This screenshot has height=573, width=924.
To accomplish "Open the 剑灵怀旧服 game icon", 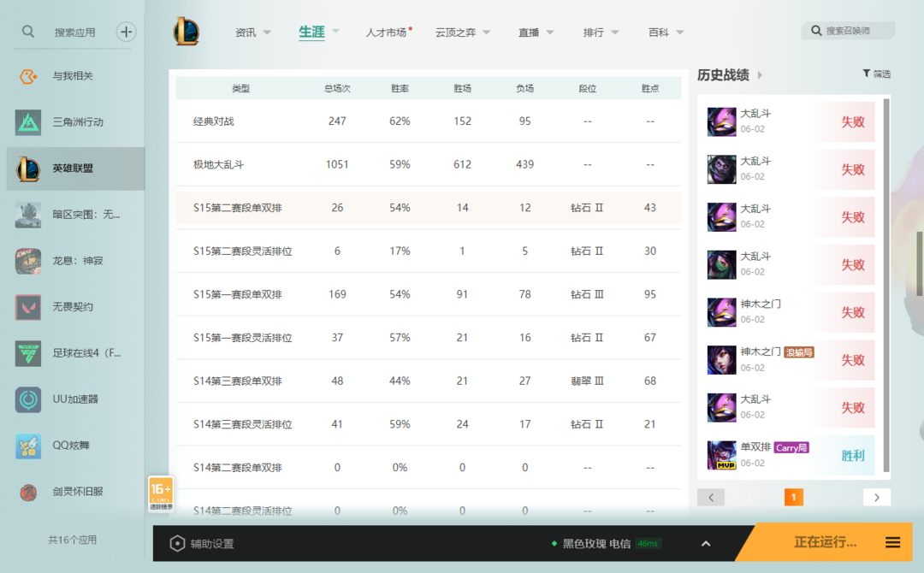I will point(28,492).
